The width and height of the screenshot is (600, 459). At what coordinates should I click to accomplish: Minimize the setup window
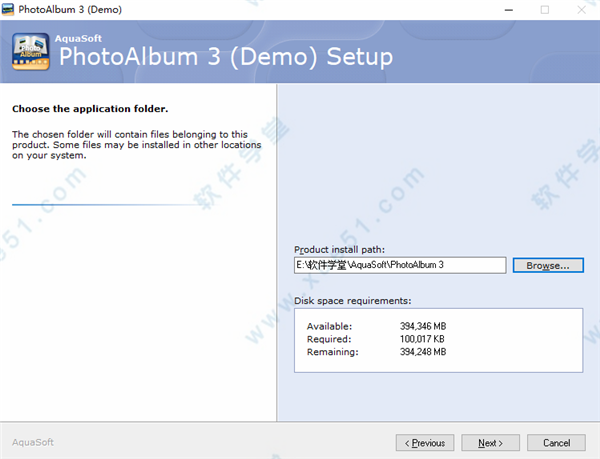tap(509, 10)
